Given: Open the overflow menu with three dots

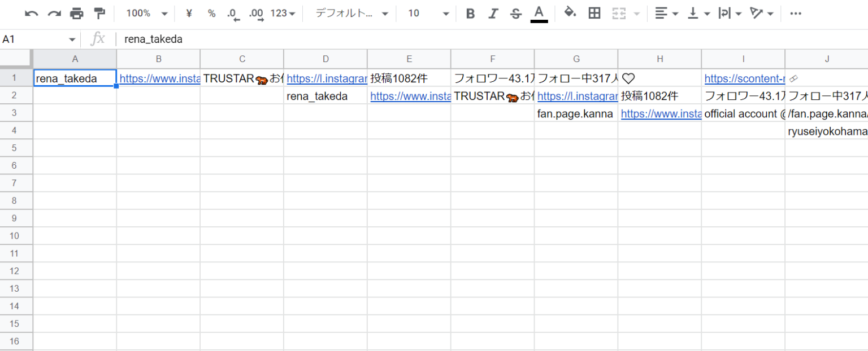Looking at the screenshot, I should (x=796, y=12).
